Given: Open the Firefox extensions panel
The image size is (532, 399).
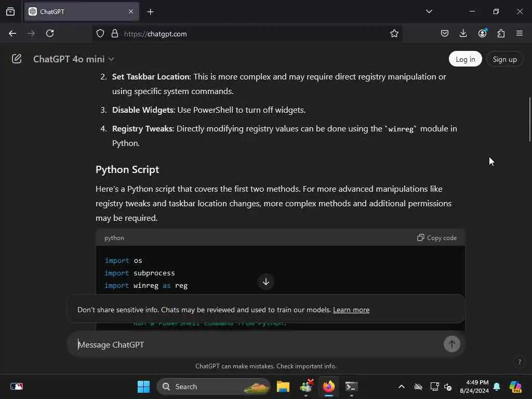Looking at the screenshot, I should [x=501, y=33].
